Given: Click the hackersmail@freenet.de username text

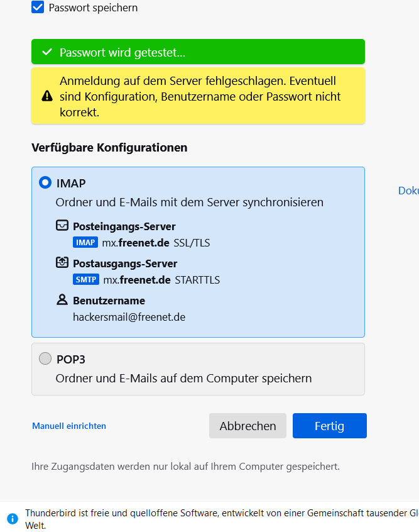Looking at the screenshot, I should 129,317.
